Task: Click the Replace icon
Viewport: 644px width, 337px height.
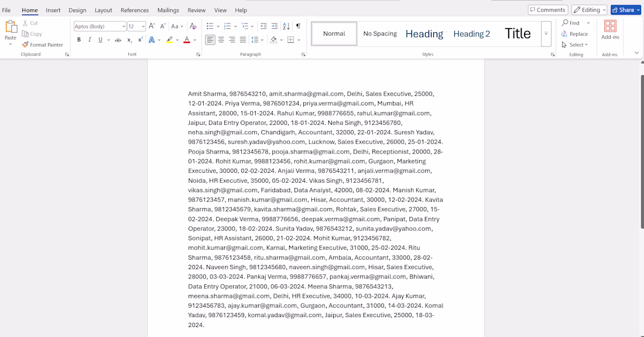Action: (x=565, y=34)
